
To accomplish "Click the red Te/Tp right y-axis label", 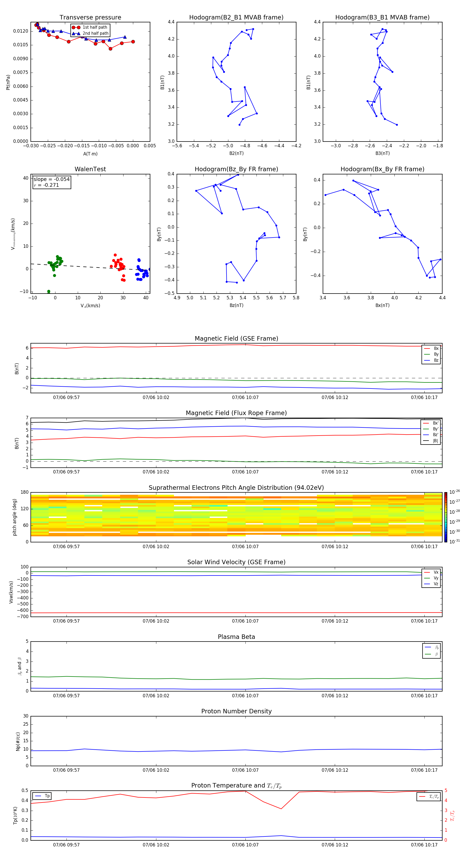I will click(x=452, y=815).
